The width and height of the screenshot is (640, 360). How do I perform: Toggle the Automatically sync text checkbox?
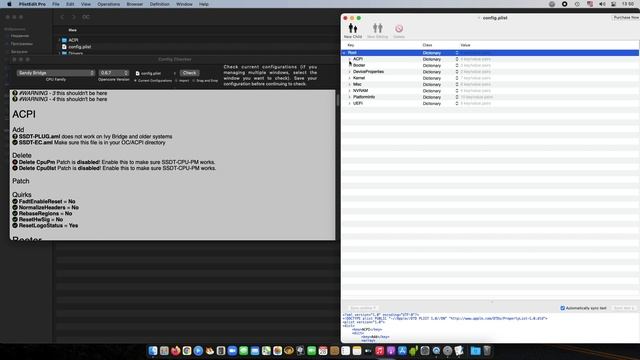point(562,308)
